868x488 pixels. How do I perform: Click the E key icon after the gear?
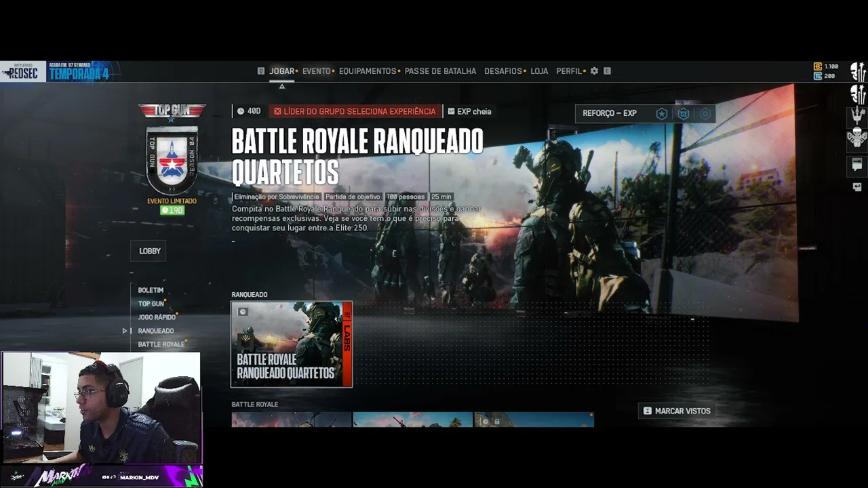[607, 71]
